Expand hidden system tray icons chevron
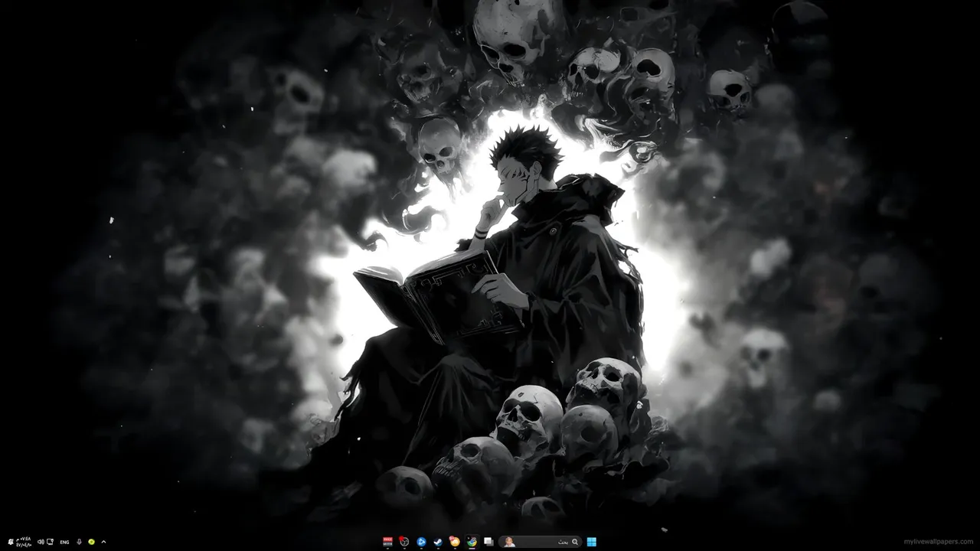The height and width of the screenshot is (551, 980). (103, 542)
